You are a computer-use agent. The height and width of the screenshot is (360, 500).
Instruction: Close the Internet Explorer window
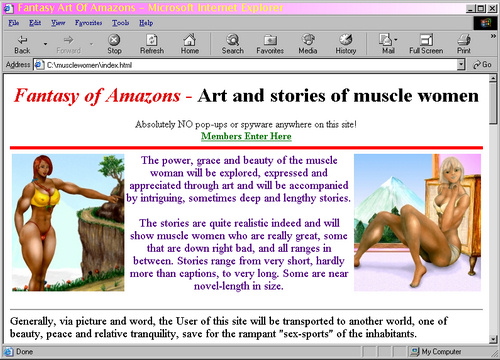pos(492,8)
